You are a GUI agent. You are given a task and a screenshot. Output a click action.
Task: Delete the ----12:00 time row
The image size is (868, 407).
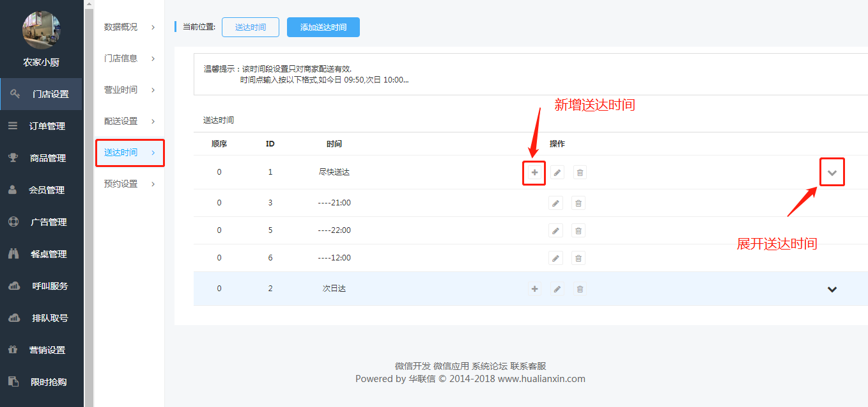coord(578,259)
